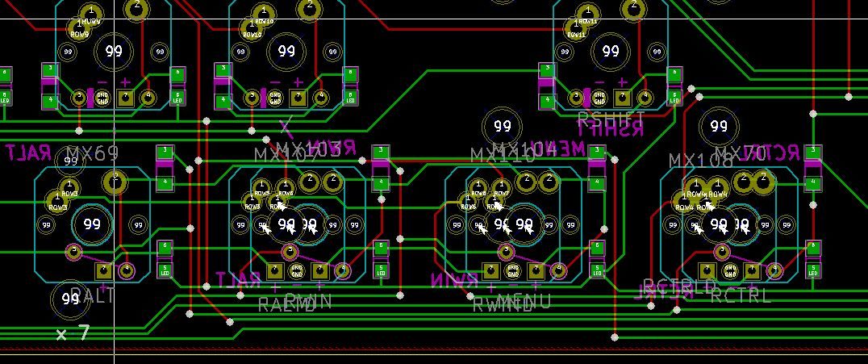Select pad 2 of the MX69 switch
868x364 pixels.
coord(115,182)
